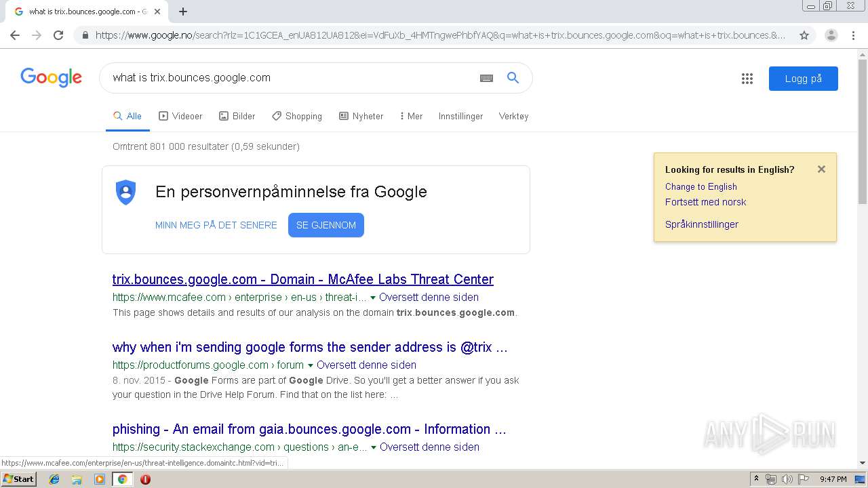Expand the McAfee result dropdown arrow
The image size is (868, 488).
[372, 298]
